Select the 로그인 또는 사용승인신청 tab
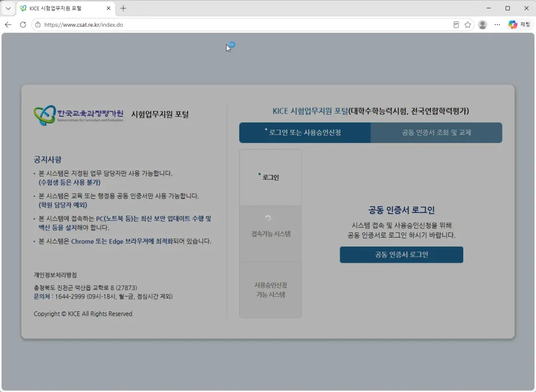Screen dimensions: 536x392 [305, 132]
